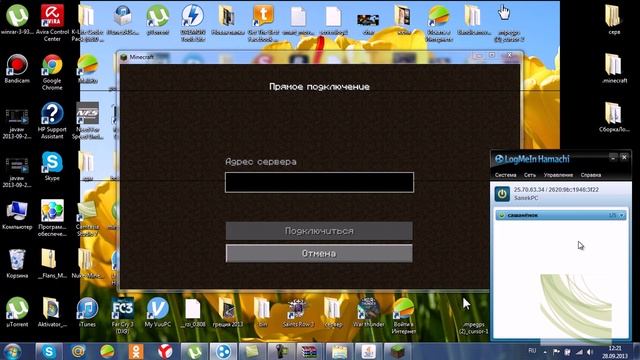Open the Far Cry 3 desktop icon
This screenshot has width=640, height=360.
tap(122, 316)
